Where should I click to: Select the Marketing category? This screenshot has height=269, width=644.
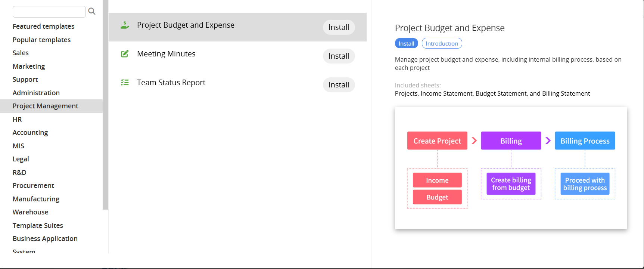coord(29,67)
